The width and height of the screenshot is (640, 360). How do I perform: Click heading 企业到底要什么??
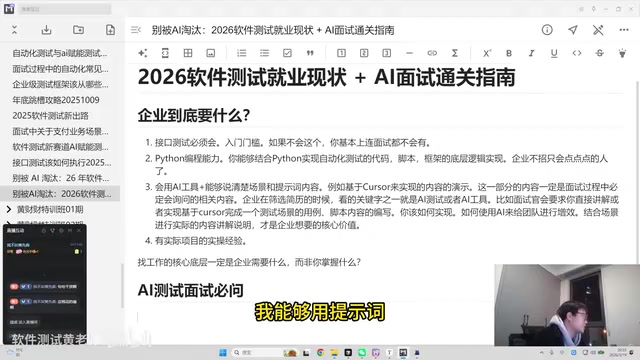193,116
